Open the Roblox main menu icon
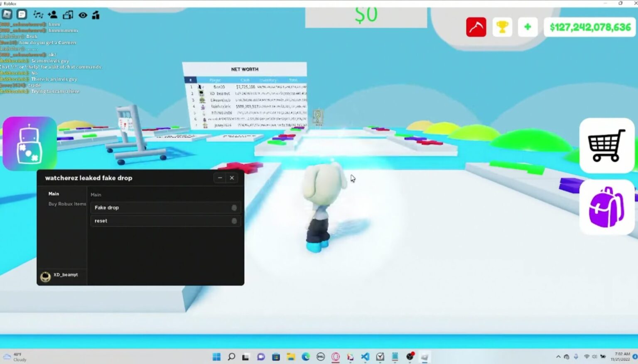This screenshot has width=638, height=364. click(7, 15)
